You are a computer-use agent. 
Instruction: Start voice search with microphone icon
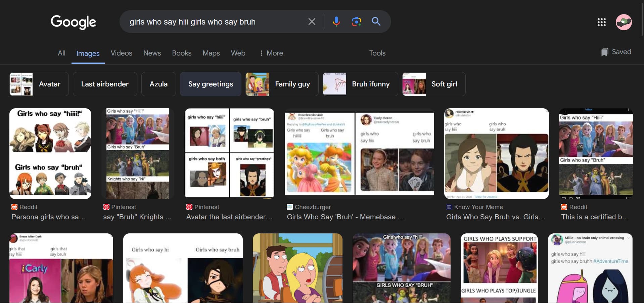point(336,22)
